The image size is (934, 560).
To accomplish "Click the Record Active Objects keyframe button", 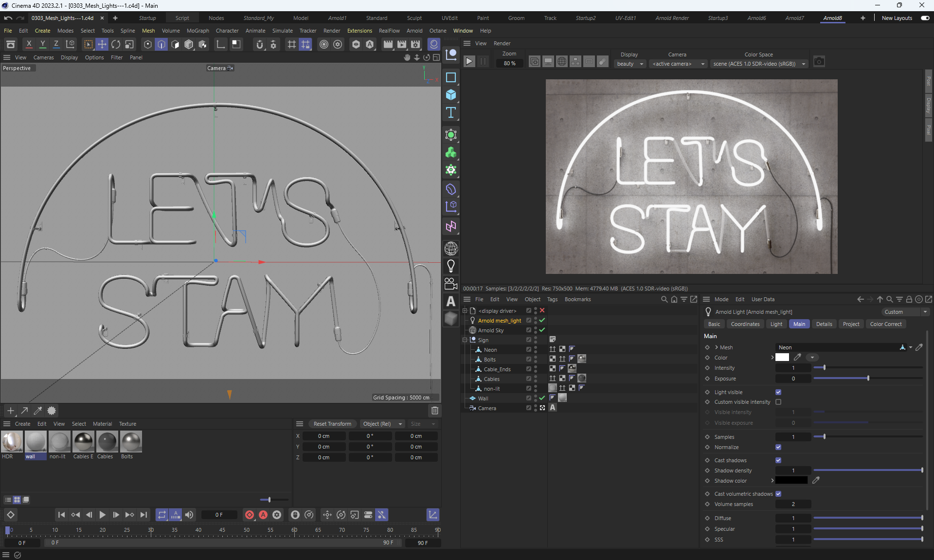I will 250,515.
